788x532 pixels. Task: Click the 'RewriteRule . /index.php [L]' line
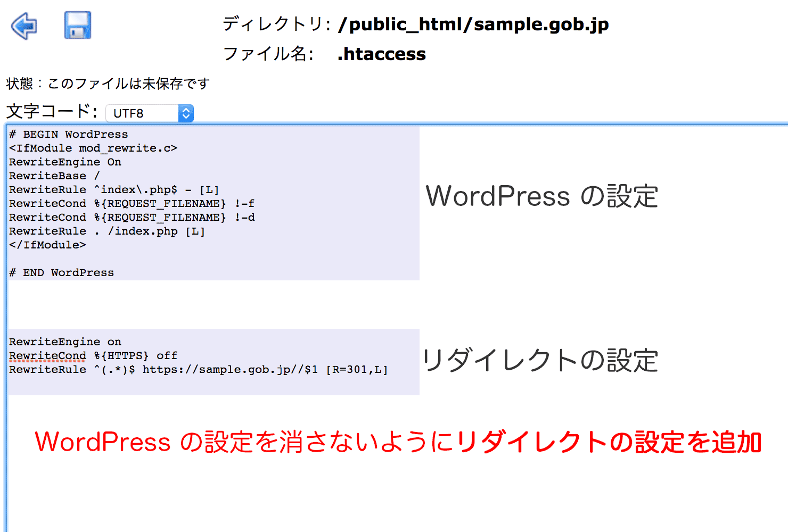107,231
